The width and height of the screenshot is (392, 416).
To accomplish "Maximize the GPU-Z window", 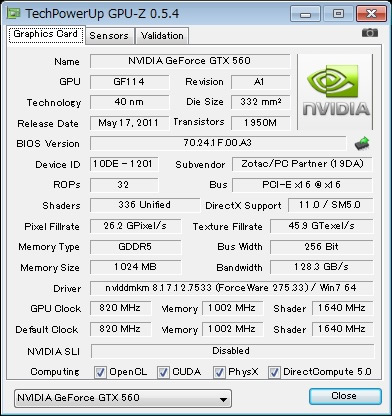I will [x=338, y=14].
